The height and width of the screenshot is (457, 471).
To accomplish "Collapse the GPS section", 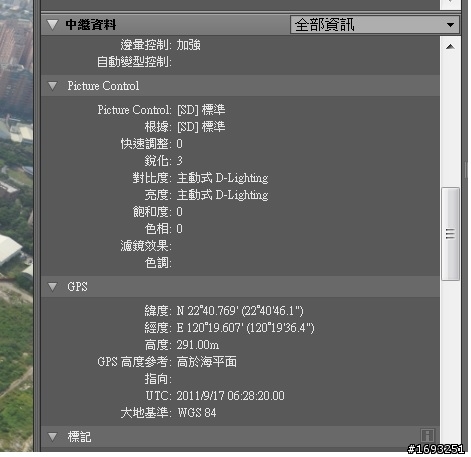I will coord(53,287).
